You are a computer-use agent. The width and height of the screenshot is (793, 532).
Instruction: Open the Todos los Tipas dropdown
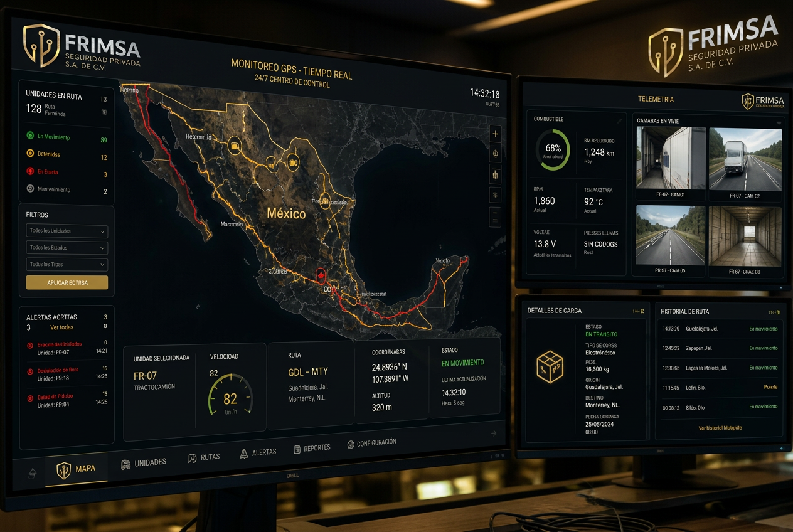[x=67, y=265]
